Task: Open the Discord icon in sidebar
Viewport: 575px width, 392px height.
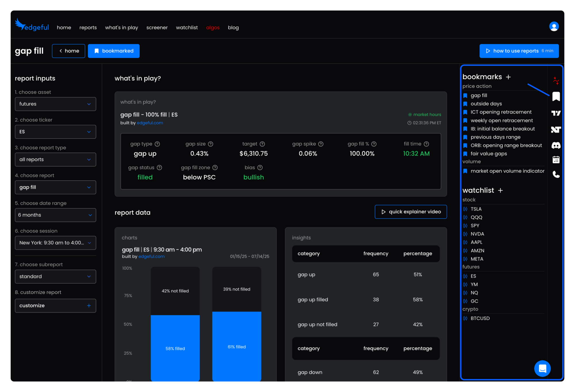Action: coord(556,145)
